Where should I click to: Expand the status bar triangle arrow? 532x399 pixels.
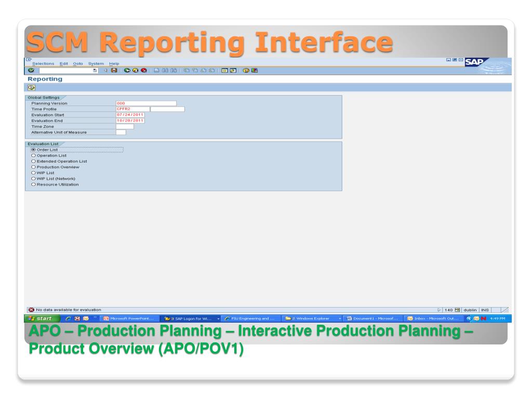point(439,310)
